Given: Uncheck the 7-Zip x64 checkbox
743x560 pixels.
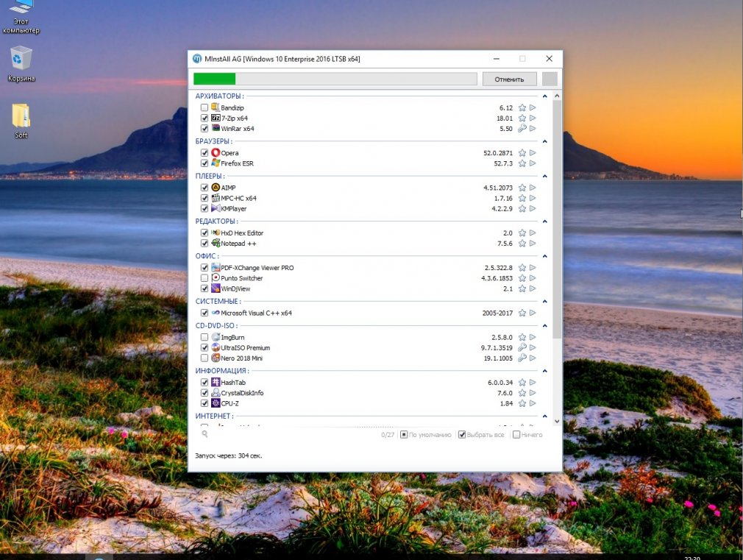Looking at the screenshot, I should (205, 118).
